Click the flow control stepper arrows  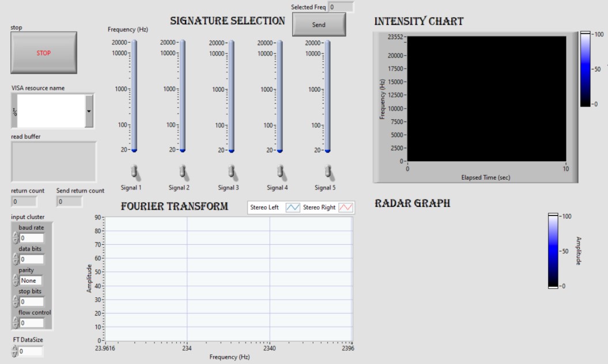(16, 323)
